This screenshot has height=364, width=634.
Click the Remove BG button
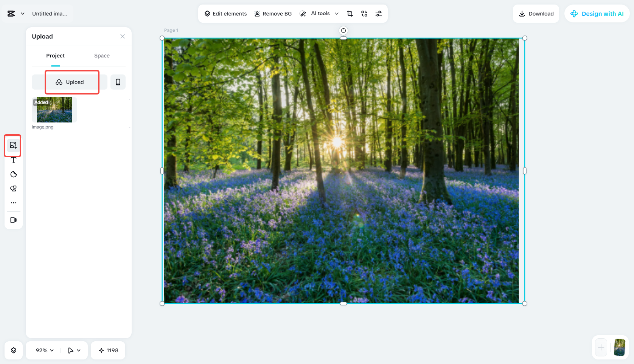click(x=273, y=14)
